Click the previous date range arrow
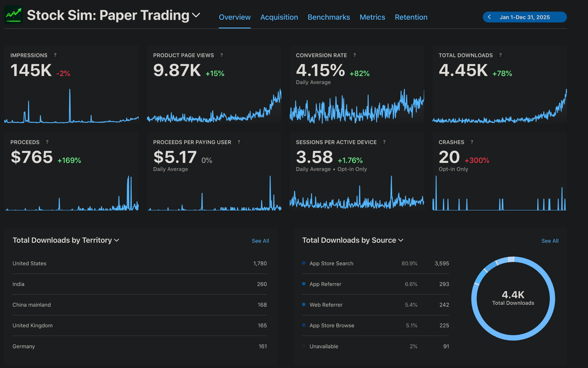 (x=489, y=17)
